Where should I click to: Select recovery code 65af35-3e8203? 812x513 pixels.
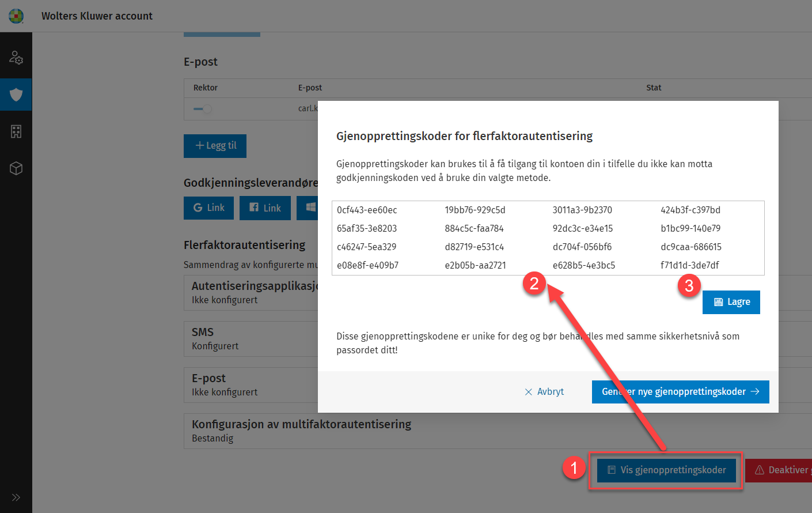coord(367,228)
